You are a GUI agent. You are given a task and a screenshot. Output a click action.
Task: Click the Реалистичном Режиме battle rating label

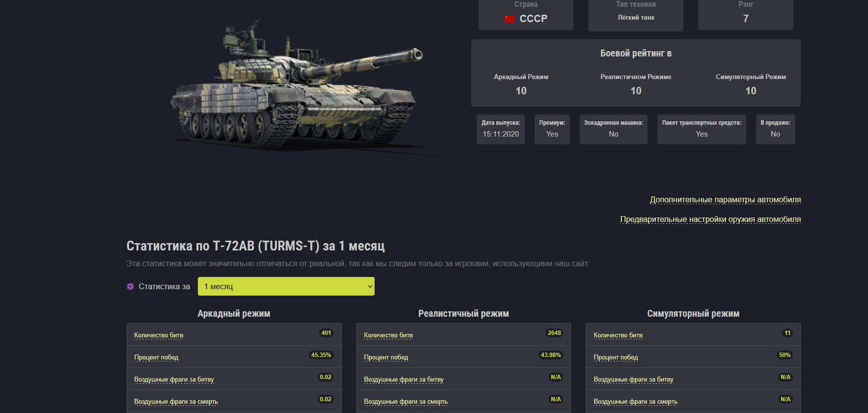tap(636, 77)
